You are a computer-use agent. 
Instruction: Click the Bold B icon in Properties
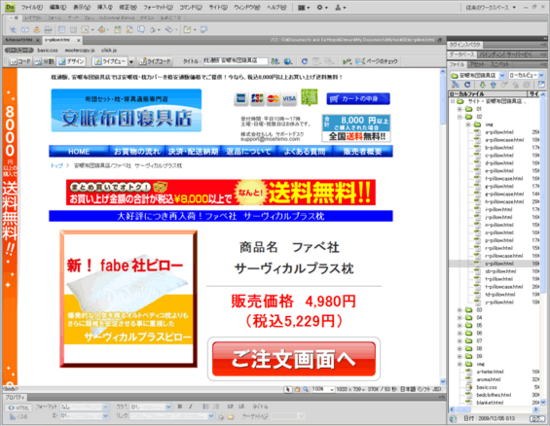tap(180, 406)
